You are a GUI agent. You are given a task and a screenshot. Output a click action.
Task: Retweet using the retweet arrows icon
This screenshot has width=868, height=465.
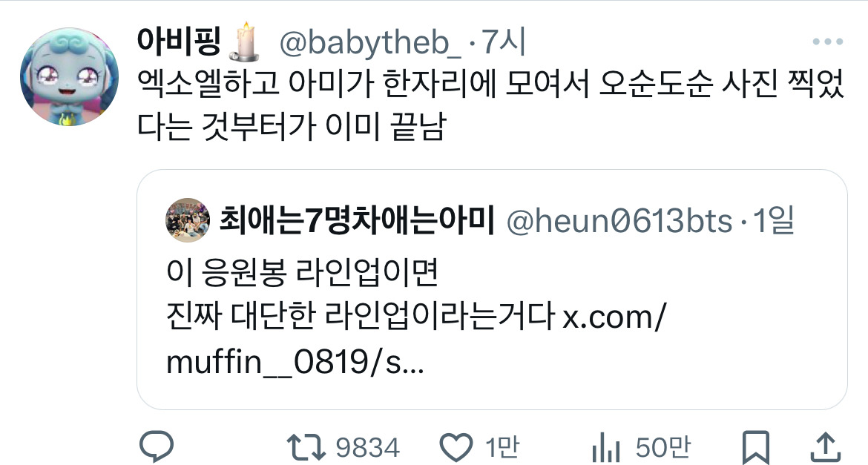tap(306, 447)
